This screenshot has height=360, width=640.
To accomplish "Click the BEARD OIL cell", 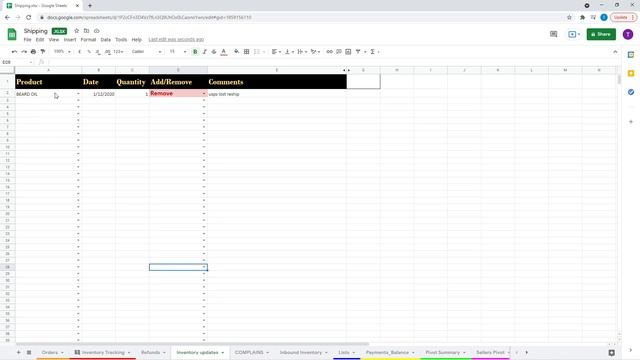I will pyautogui.click(x=48, y=94).
